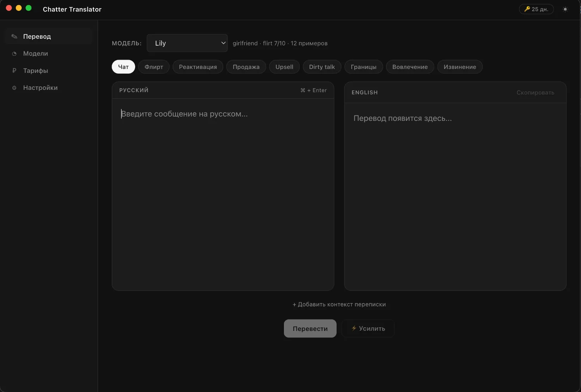The width and height of the screenshot is (581, 392).
Task: Choose the Реактивация mode
Action: click(x=198, y=67)
